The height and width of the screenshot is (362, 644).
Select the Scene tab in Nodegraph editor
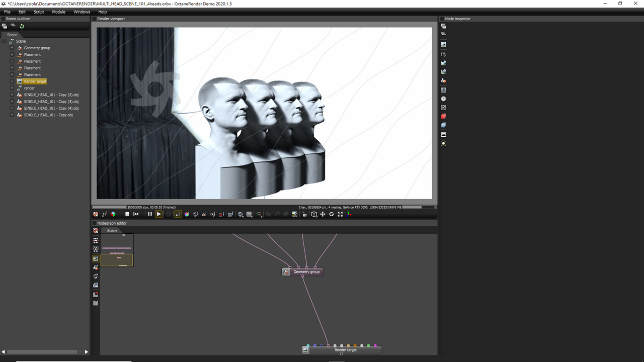[112, 230]
